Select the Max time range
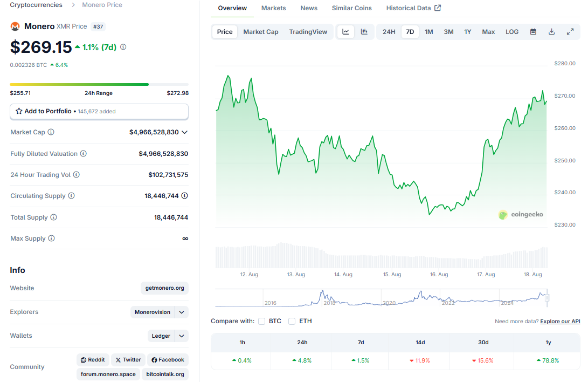The width and height of the screenshot is (588, 382). pyautogui.click(x=488, y=32)
